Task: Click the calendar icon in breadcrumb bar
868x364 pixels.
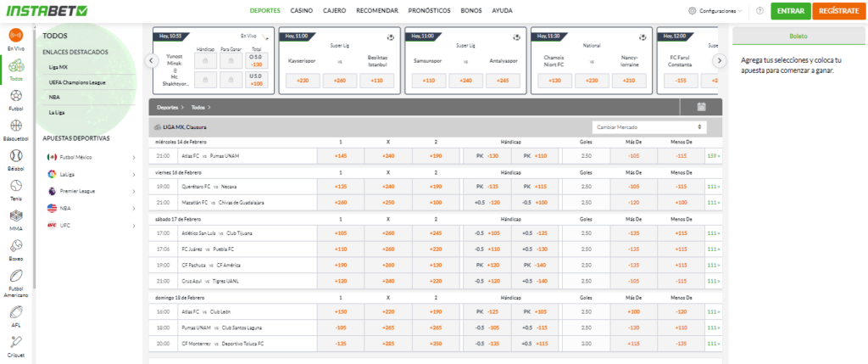Action: 701,107
